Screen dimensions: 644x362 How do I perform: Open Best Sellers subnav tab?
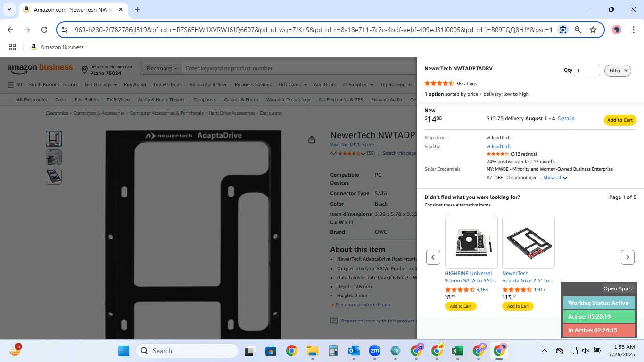[86, 100]
